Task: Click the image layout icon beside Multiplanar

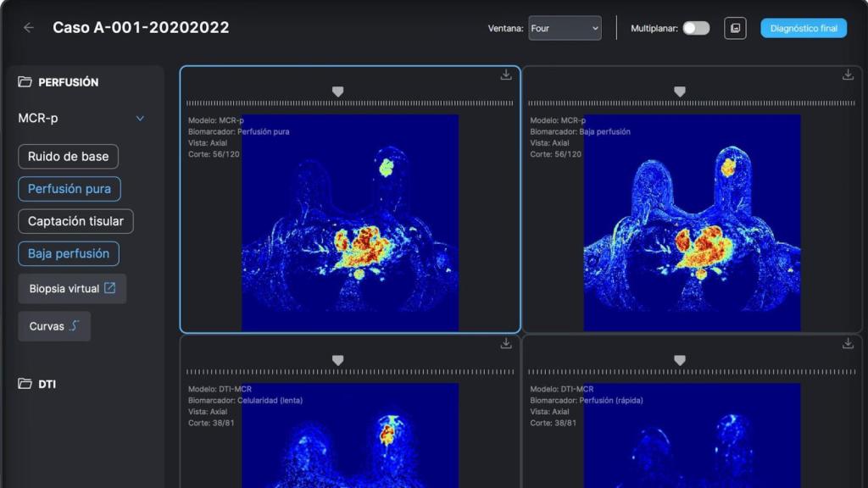Action: [x=735, y=28]
